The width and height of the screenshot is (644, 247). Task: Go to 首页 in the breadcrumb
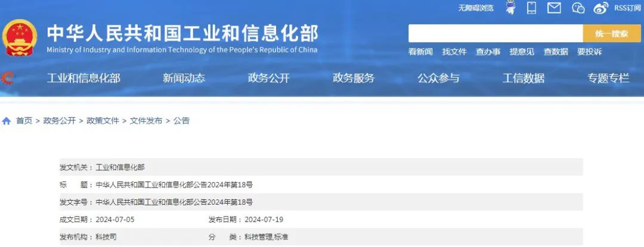[x=24, y=121]
